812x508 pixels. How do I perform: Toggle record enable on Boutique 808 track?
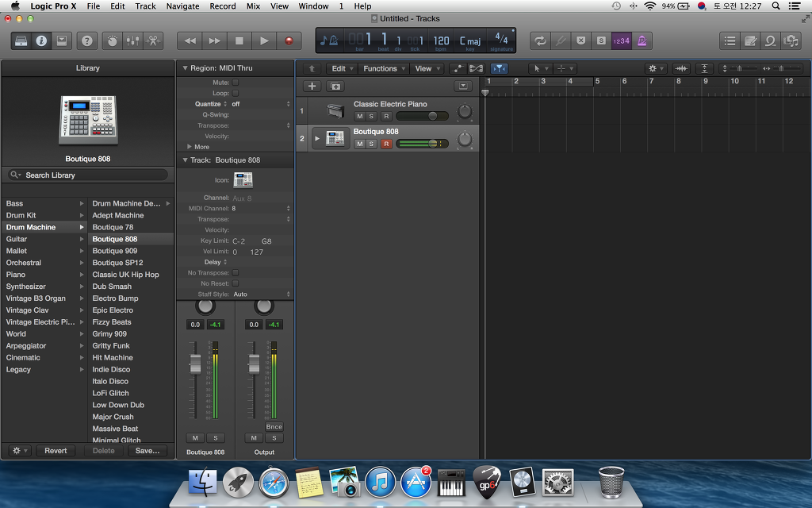385,144
